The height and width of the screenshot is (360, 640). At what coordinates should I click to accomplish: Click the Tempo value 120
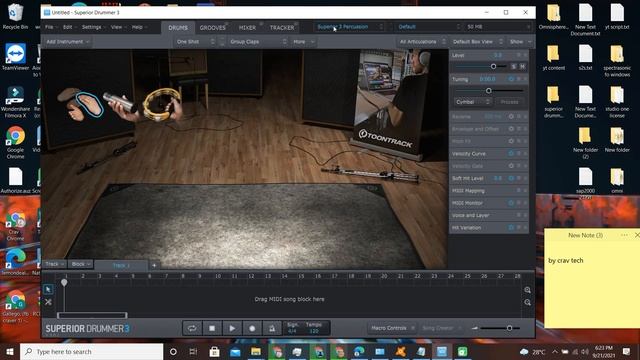313,331
